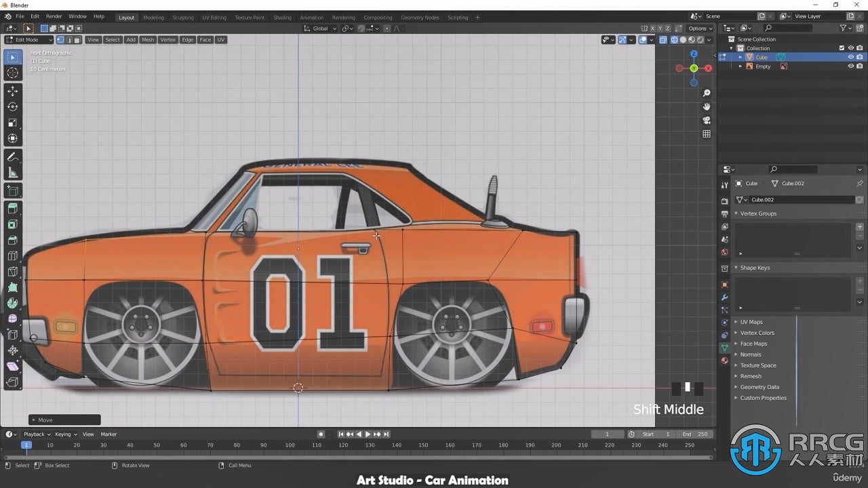Viewport: 868px width, 488px height.
Task: Hide Empty object in viewport
Action: click(x=850, y=66)
